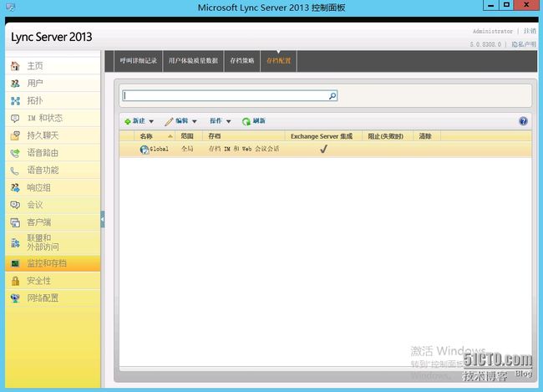The image size is (543, 392).
Task: Click the search magnifier icon
Action: tap(332, 95)
